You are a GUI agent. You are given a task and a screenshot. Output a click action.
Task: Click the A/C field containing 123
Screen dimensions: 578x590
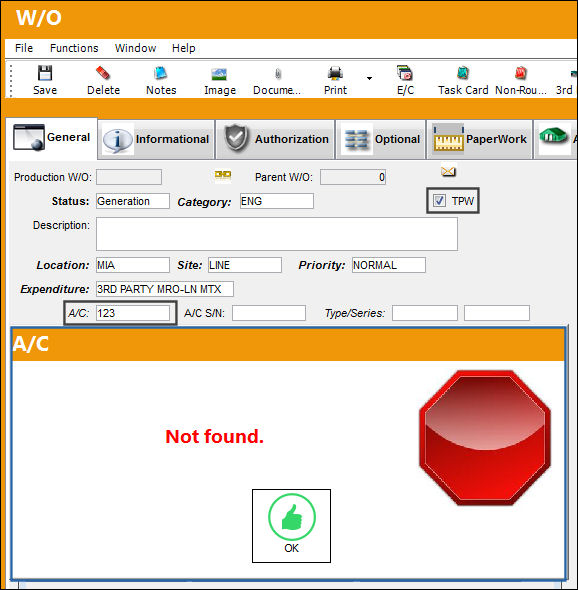[x=133, y=313]
